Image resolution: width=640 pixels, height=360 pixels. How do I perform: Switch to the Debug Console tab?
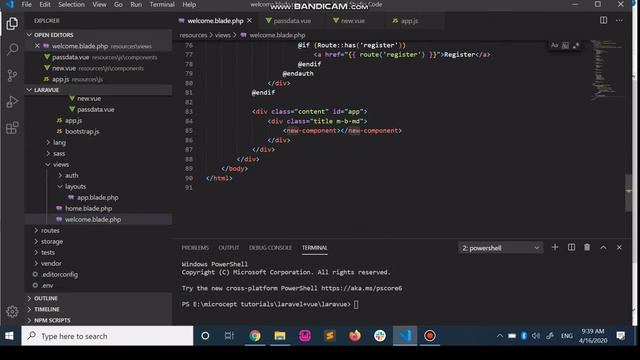pos(270,248)
